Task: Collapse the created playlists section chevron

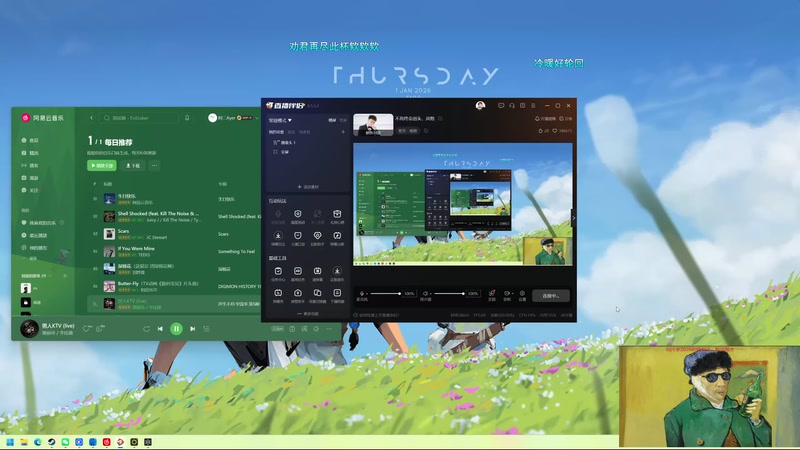Action: tap(50, 276)
